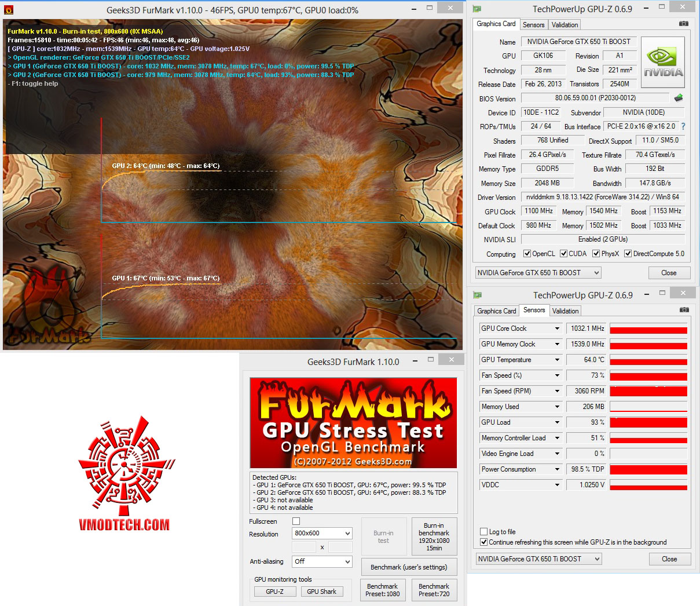
Task: Close the FurMark 1.10.0 settings window
Action: (451, 360)
